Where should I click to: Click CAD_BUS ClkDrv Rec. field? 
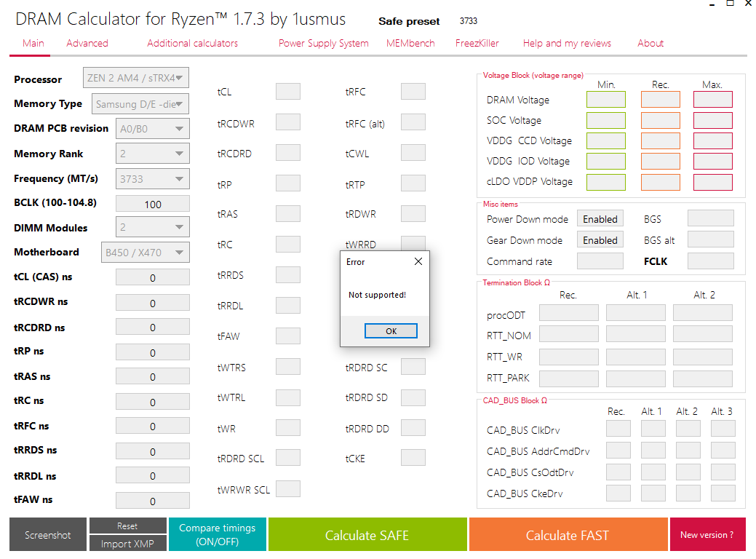[618, 429]
